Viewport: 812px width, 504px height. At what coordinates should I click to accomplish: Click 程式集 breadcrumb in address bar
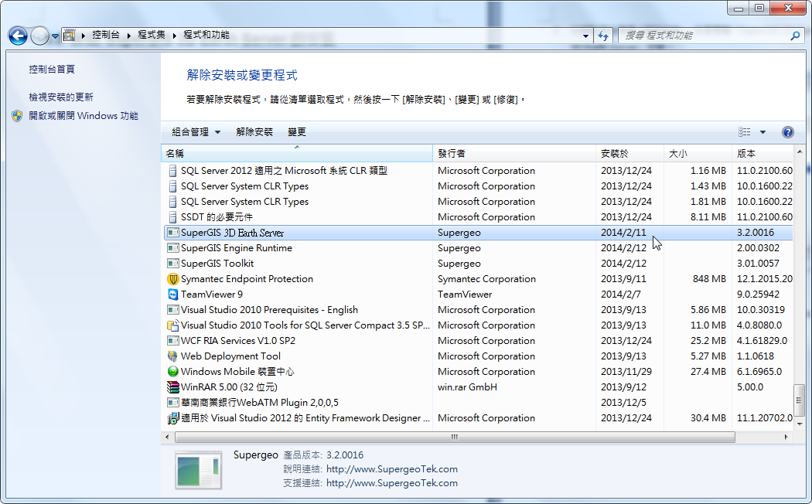click(x=152, y=35)
